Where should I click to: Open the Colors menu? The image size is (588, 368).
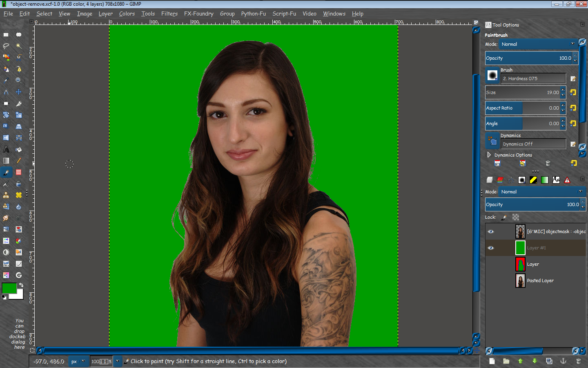pos(127,13)
